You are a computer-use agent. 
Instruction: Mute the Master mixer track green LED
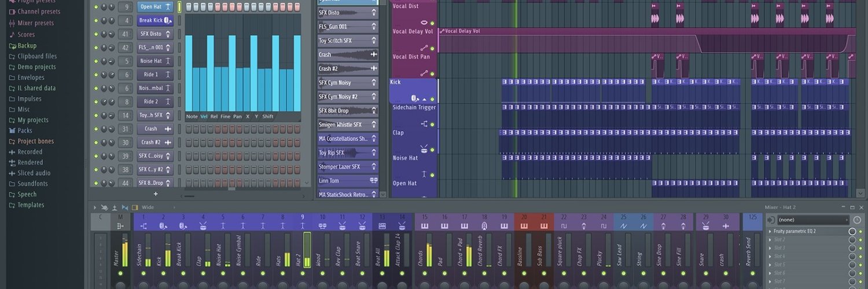120,273
